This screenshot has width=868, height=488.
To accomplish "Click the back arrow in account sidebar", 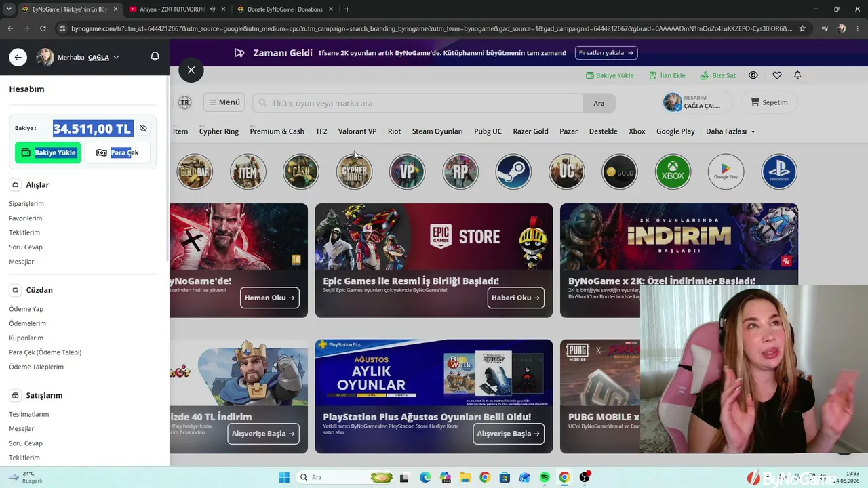I will coord(18,58).
